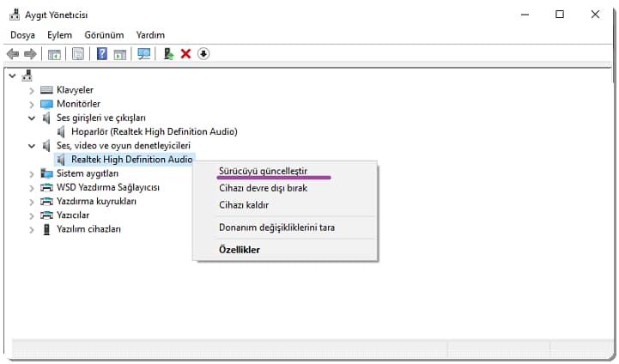Click the Yazılım cihazları device icon
Screen dimensions: 619x364
click(46, 229)
